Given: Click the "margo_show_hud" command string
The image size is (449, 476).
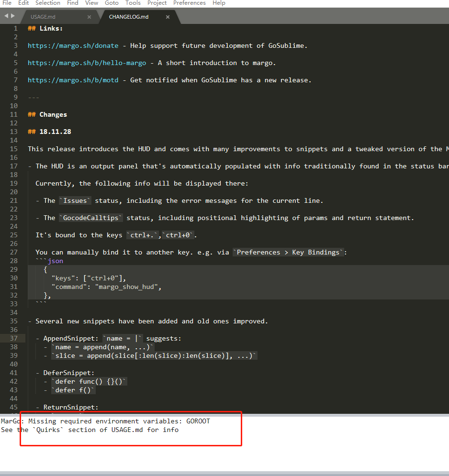Looking at the screenshot, I should pyautogui.click(x=129, y=287).
